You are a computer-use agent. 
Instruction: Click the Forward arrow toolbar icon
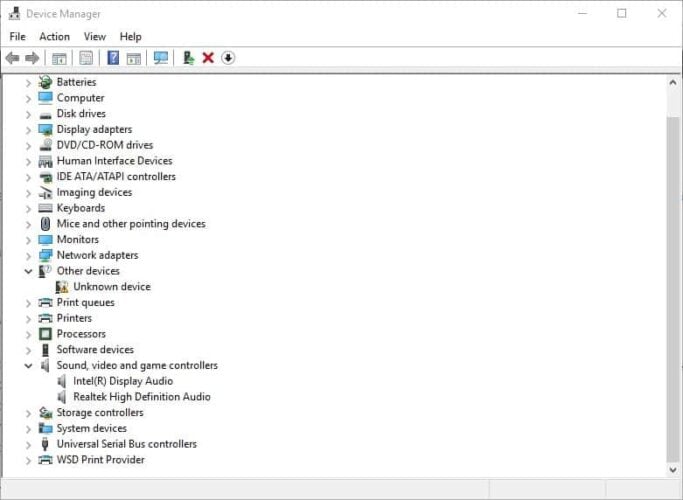point(32,58)
